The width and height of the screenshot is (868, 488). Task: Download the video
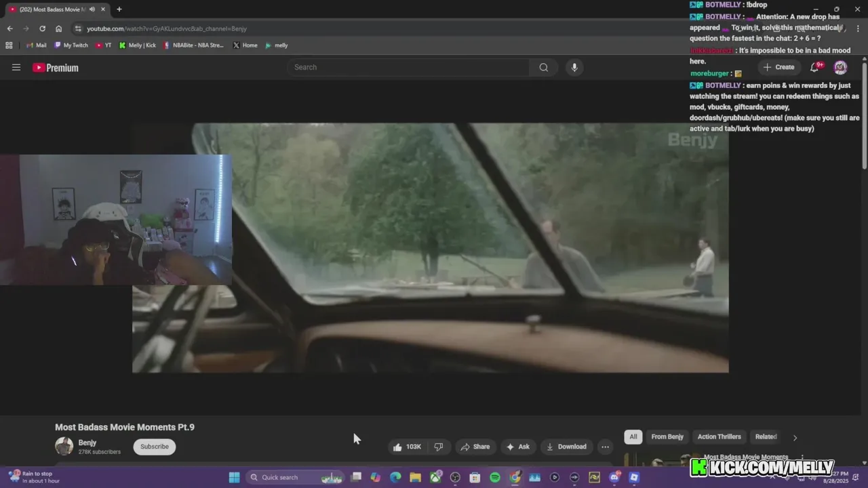566,447
